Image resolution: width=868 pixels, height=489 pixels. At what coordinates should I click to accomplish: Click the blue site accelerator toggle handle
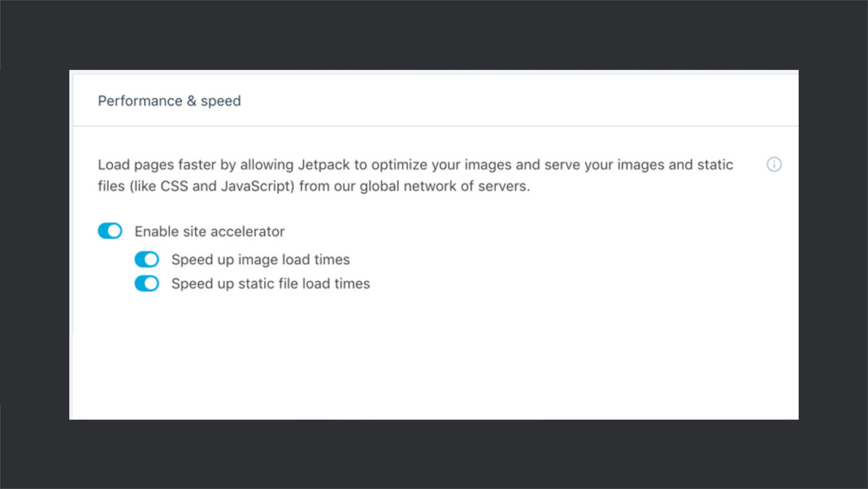[113, 230]
